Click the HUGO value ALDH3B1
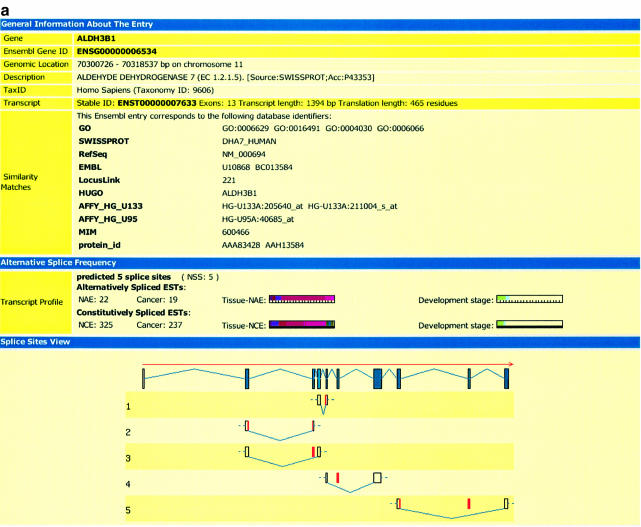The width and height of the screenshot is (641, 527). (239, 193)
